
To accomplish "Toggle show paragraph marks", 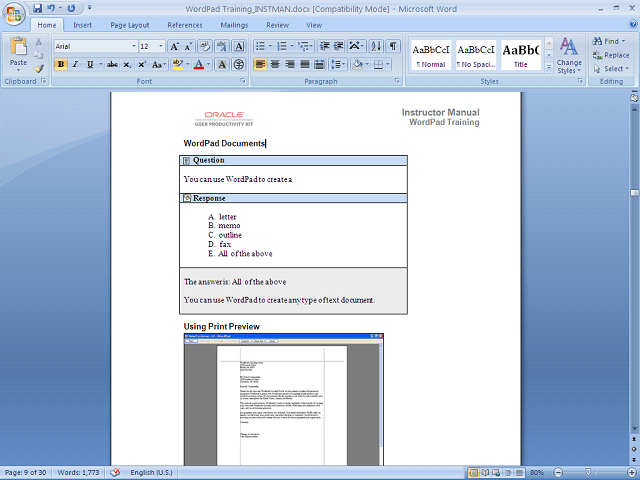I will pyautogui.click(x=393, y=46).
